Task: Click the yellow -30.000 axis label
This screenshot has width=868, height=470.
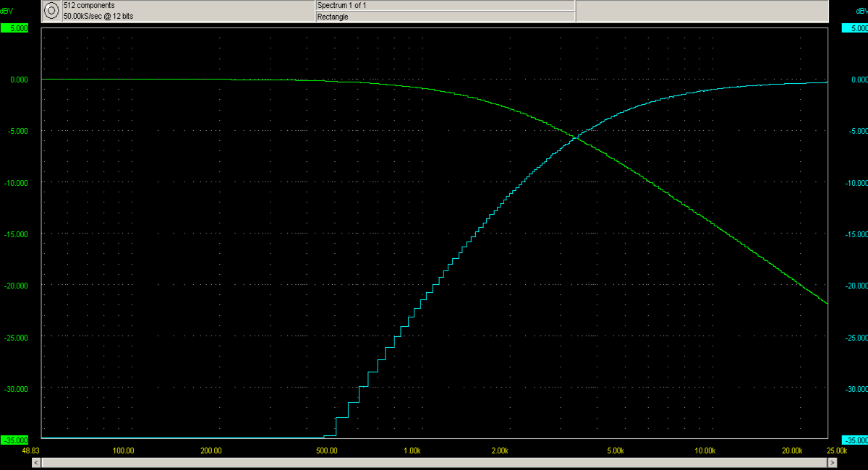Action: pos(16,389)
